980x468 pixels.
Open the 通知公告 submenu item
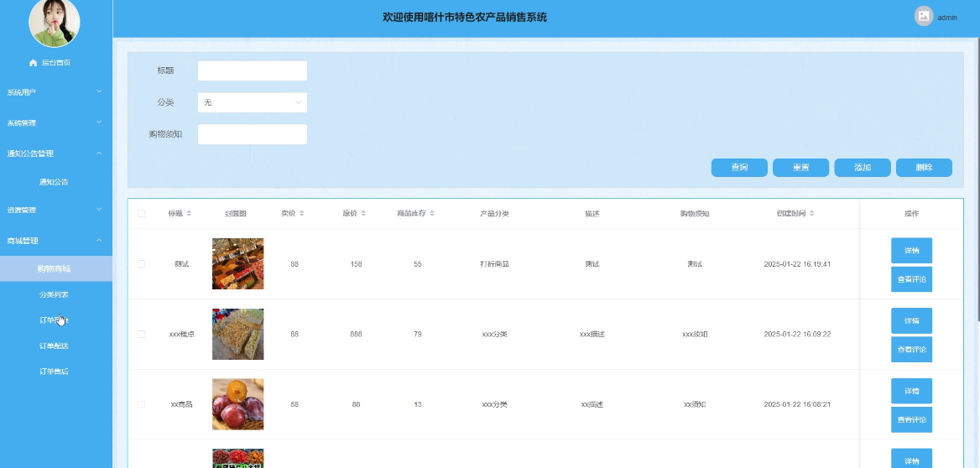click(x=54, y=183)
